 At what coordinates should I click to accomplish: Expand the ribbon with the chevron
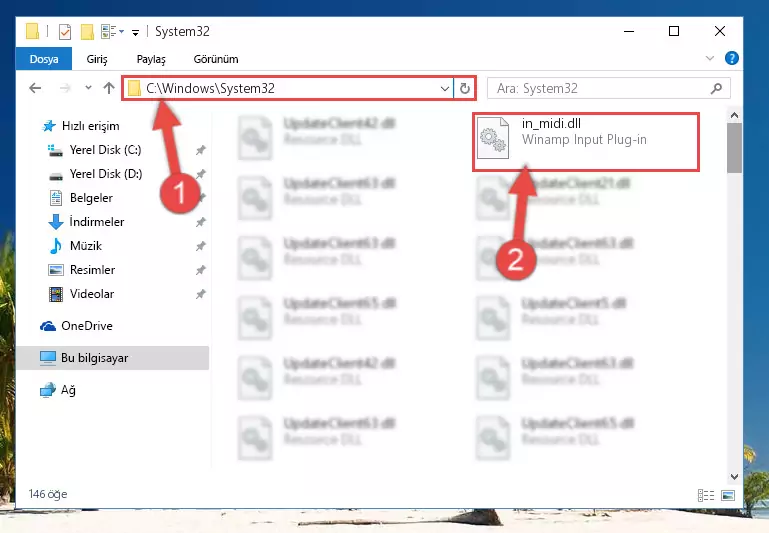pos(709,58)
